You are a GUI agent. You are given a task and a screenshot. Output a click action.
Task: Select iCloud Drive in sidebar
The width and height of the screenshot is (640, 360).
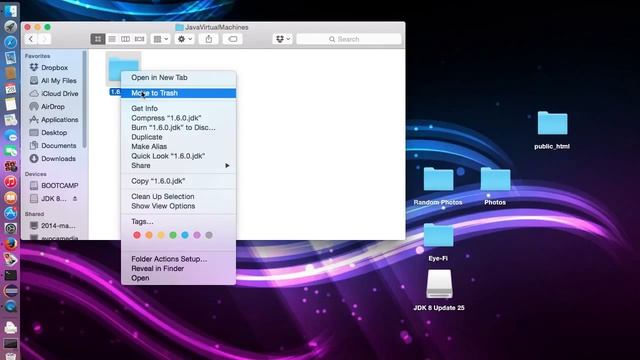tap(54, 93)
